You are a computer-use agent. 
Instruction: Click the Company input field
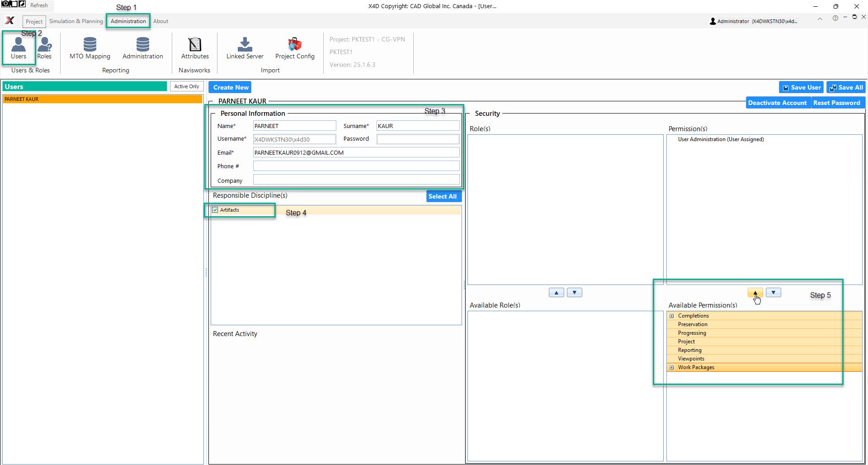pyautogui.click(x=356, y=180)
